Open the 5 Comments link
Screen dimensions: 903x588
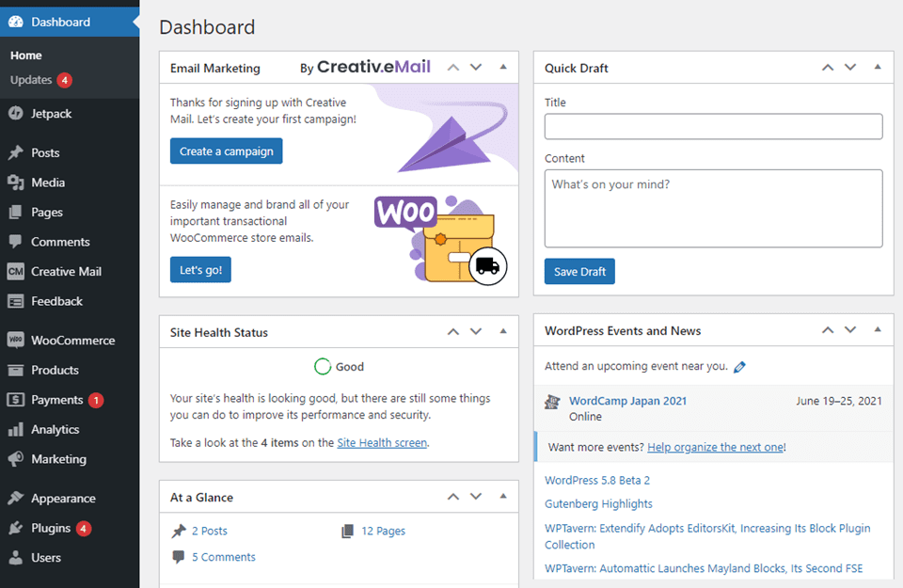tap(224, 557)
